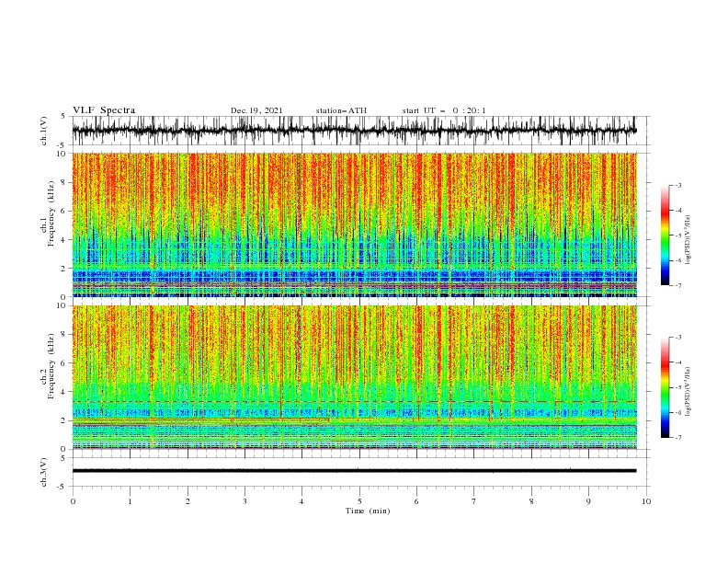Screen dimensions: 728x563
Task: Select ch.1 "Frequency (kHz)" axis label
Action: point(51,213)
